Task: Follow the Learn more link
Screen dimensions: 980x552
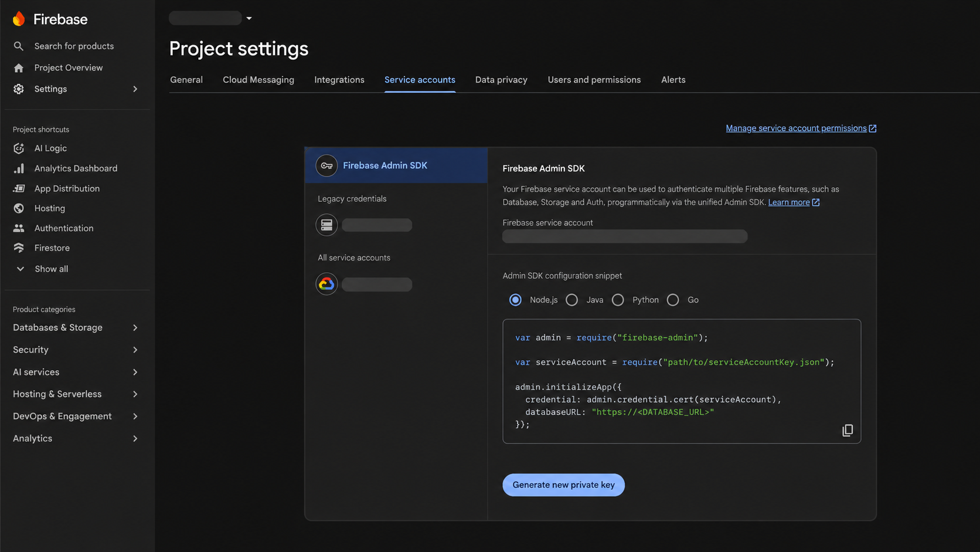Action: 789,202
